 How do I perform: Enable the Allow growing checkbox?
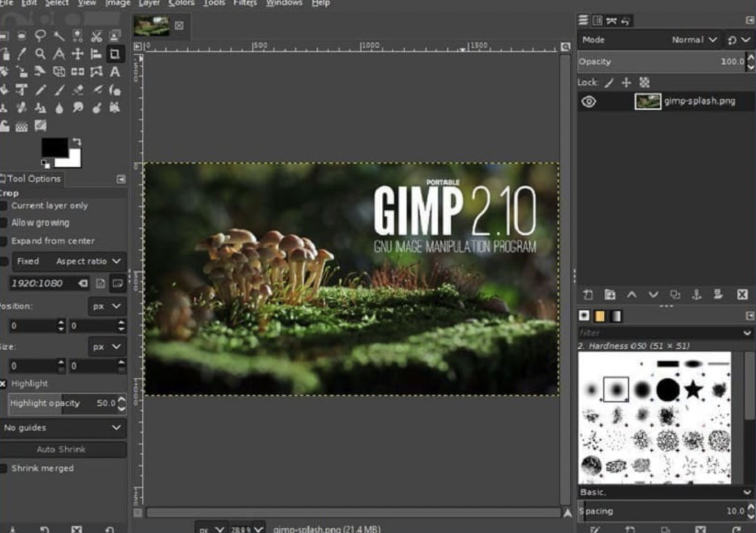coord(4,223)
